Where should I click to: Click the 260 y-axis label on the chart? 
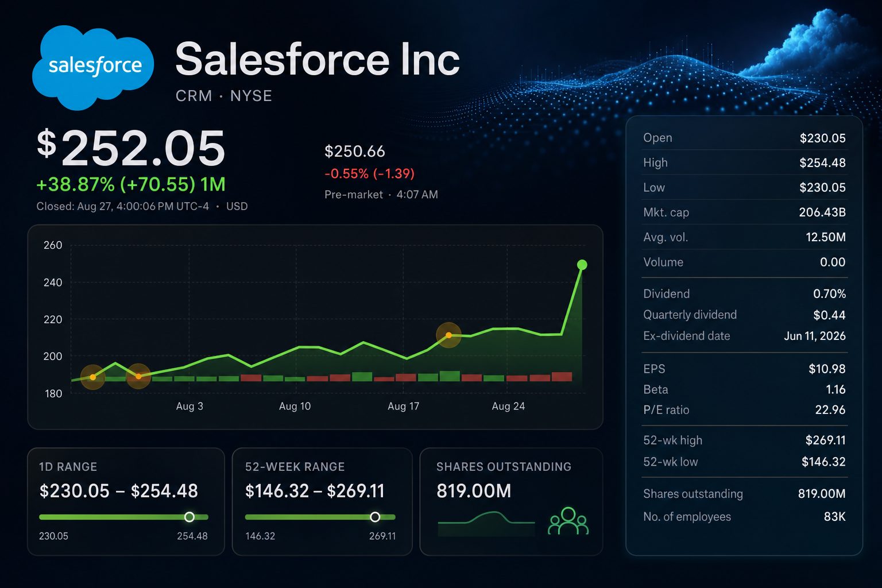pyautogui.click(x=53, y=245)
